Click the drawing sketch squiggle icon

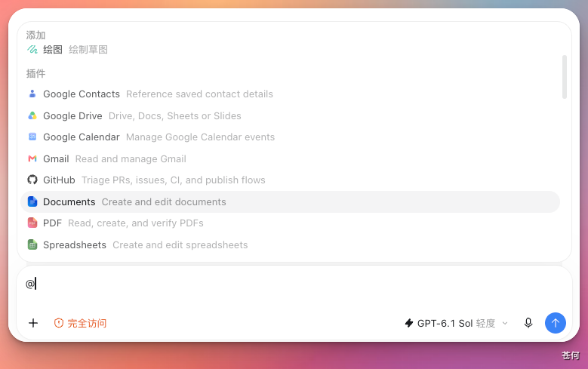tap(32, 50)
